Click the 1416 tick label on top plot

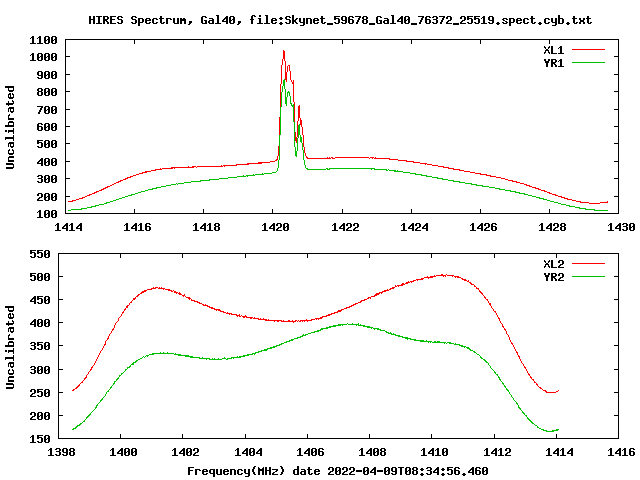point(137,227)
